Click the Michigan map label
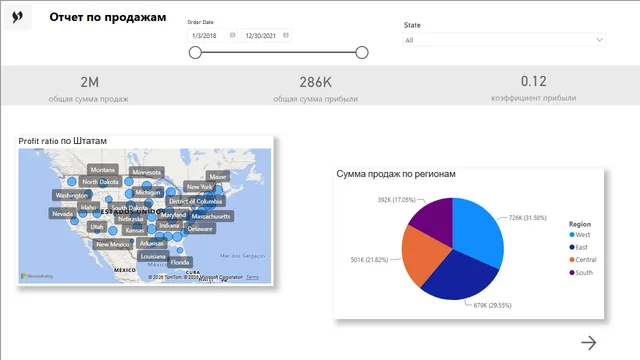This screenshot has height=360, width=640. click(x=148, y=192)
